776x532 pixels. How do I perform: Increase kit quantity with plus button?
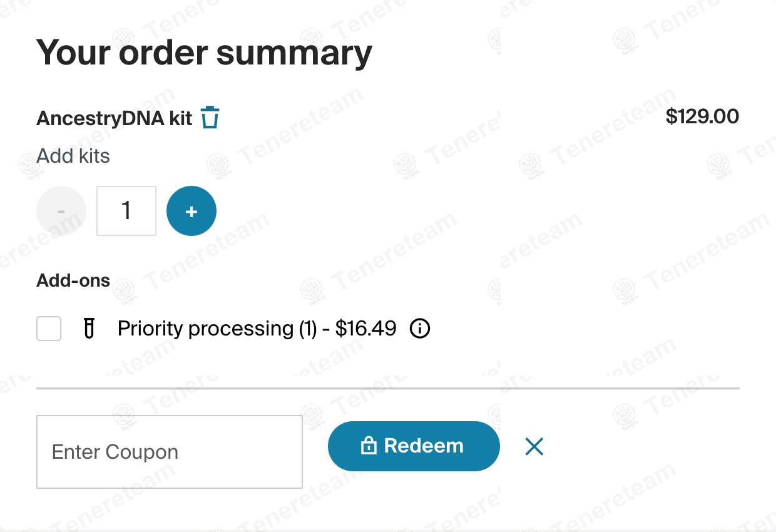click(191, 211)
